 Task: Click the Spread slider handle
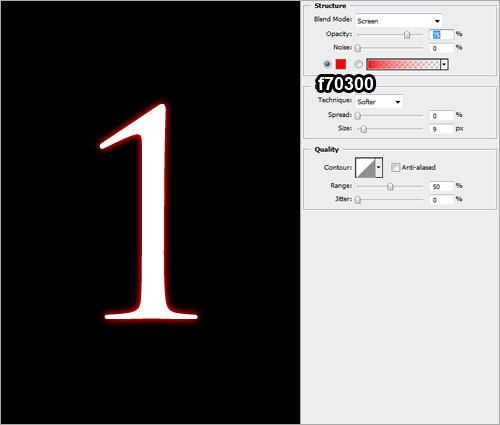pyautogui.click(x=358, y=116)
